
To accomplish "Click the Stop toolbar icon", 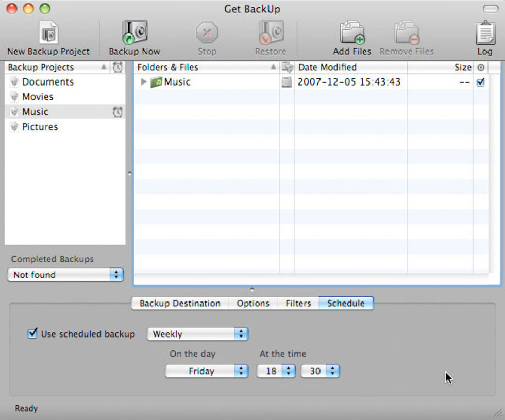I will point(207,33).
